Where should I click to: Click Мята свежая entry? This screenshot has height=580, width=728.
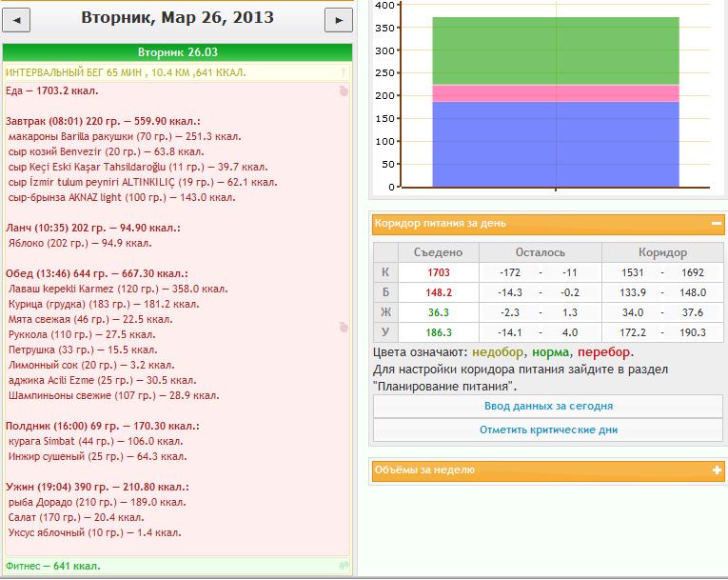(x=90, y=320)
